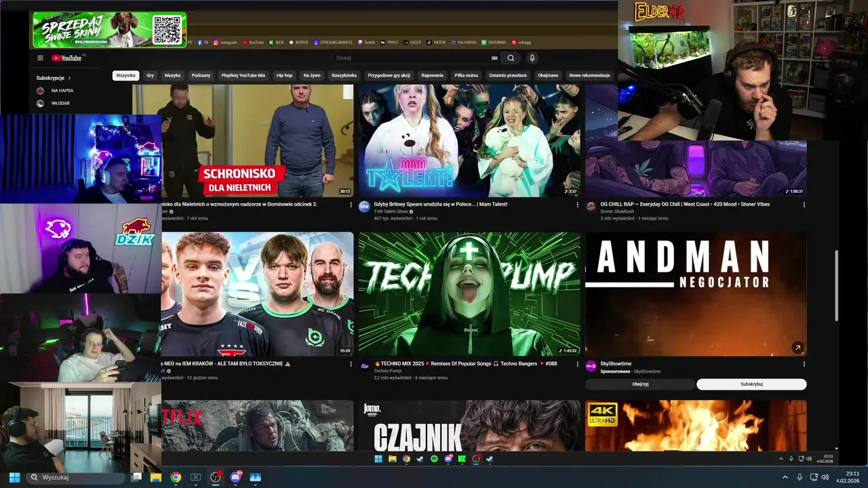Image resolution: width=868 pixels, height=488 pixels.
Task: Select the Playlisty YouTube Mix chip
Action: (243, 75)
